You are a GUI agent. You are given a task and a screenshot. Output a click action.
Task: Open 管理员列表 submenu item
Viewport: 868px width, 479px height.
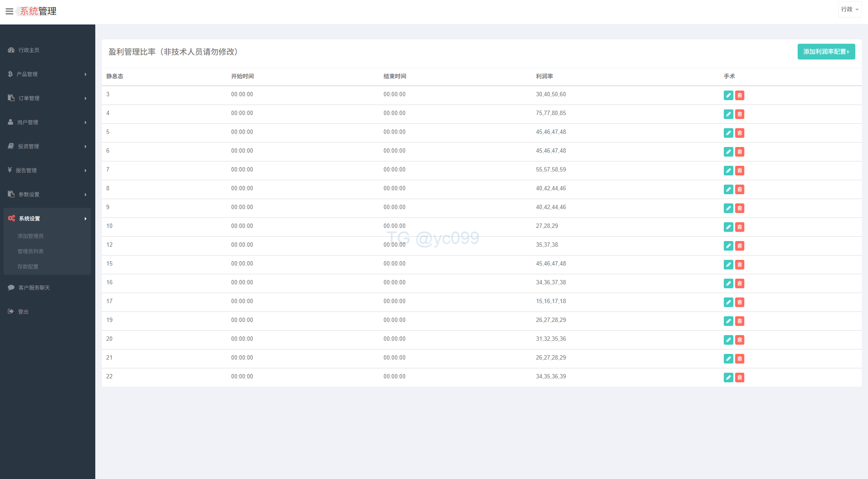coord(31,252)
